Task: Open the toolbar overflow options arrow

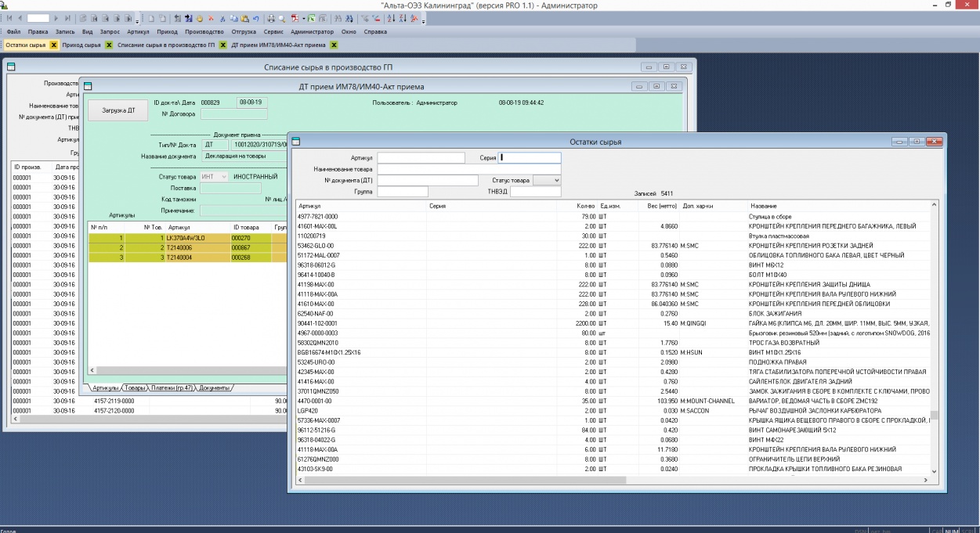Action: click(423, 20)
